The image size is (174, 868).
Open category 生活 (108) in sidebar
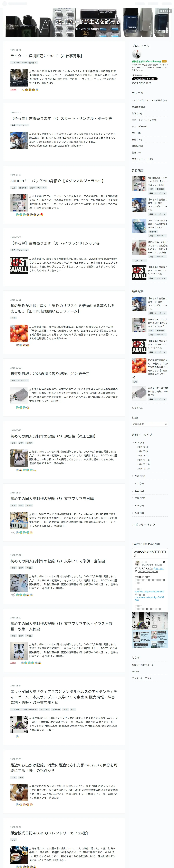137,114
